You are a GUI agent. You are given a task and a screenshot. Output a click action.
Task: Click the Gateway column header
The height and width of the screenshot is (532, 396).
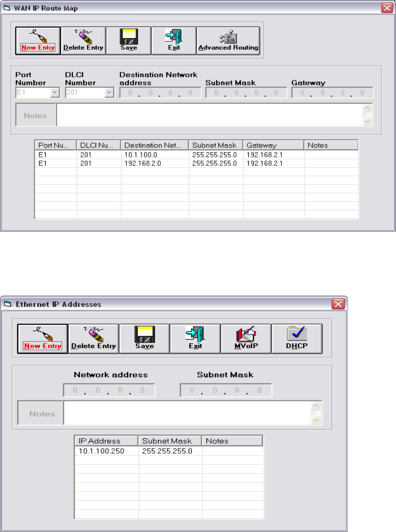[x=273, y=145]
